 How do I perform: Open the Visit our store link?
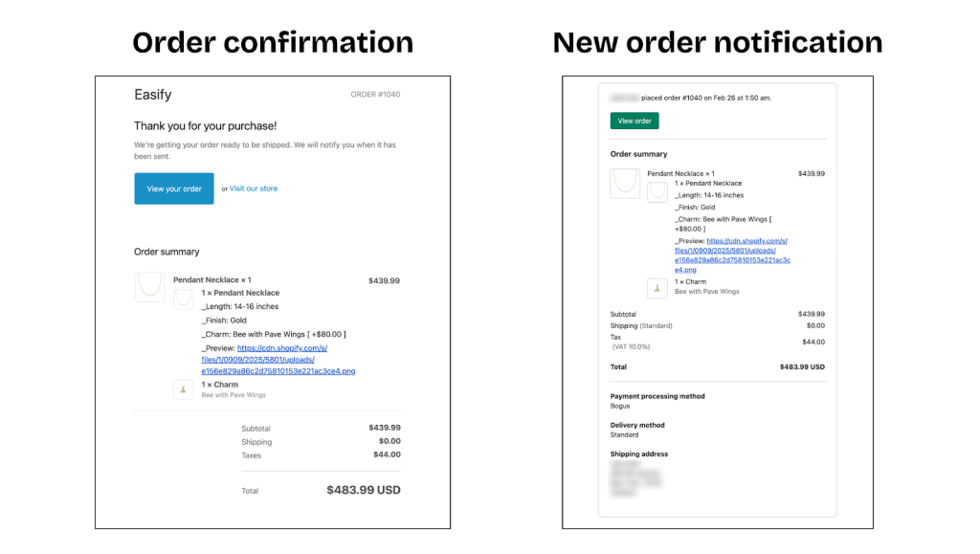coord(254,188)
